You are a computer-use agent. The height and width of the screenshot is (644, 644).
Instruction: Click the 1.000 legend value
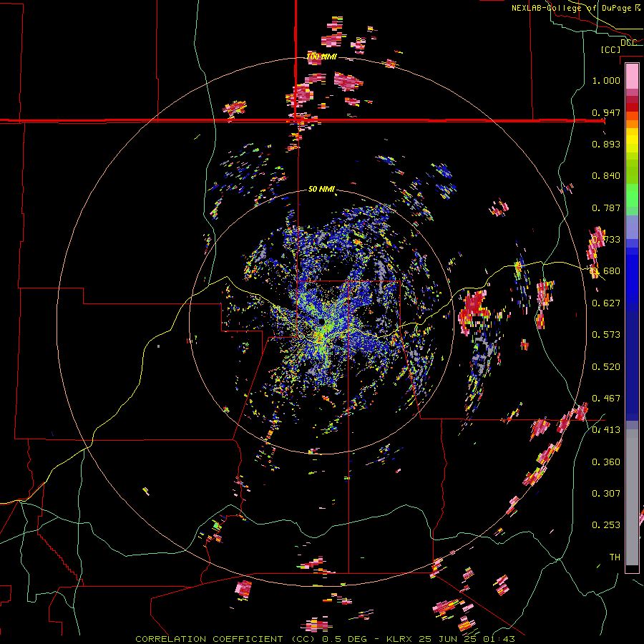coord(606,80)
